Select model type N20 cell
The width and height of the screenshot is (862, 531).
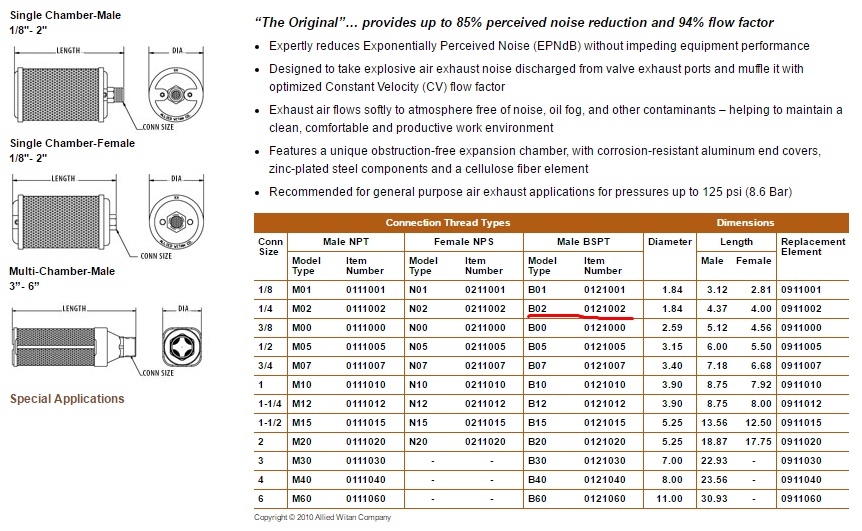(418, 442)
